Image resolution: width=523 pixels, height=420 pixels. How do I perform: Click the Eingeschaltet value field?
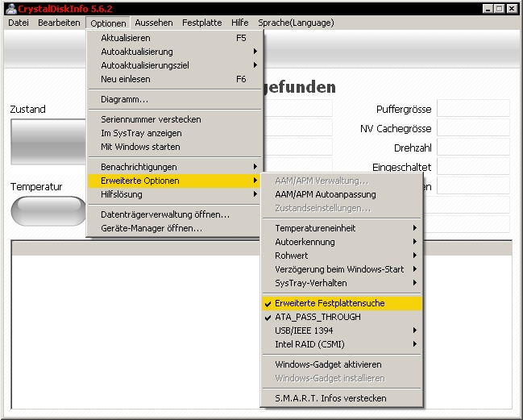(473, 166)
